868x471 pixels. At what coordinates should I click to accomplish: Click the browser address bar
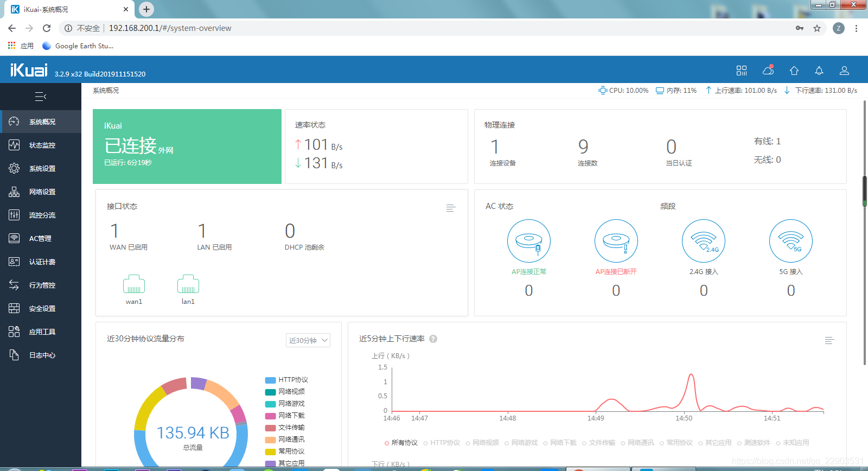[423, 28]
